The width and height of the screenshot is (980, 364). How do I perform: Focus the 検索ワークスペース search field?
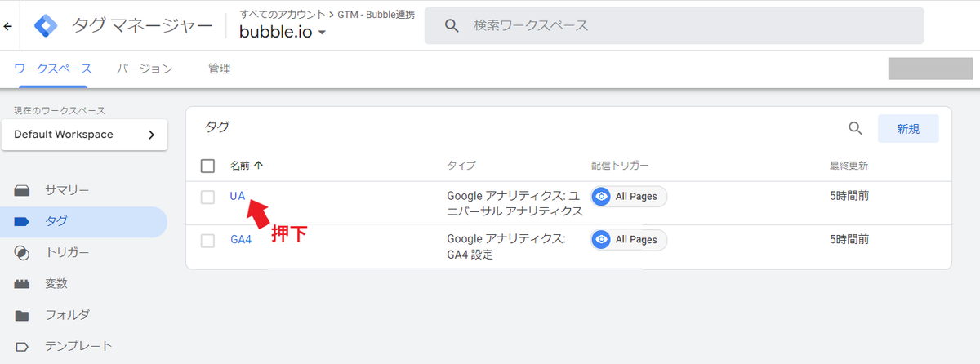point(674,26)
